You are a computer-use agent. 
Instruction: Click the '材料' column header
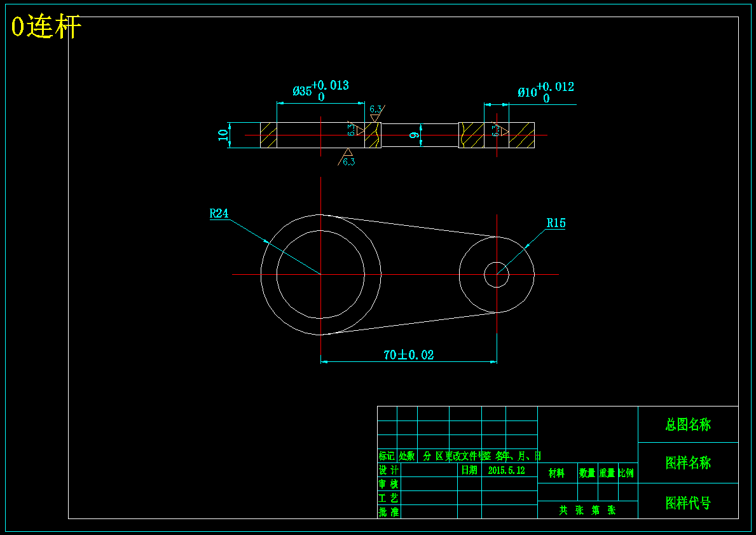(x=556, y=473)
